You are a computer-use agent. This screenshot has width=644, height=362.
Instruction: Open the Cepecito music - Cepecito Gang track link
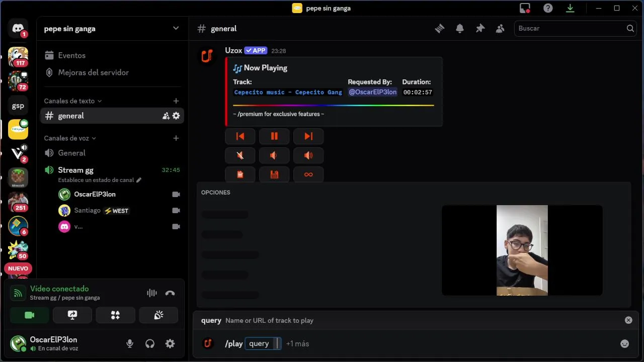coord(288,92)
